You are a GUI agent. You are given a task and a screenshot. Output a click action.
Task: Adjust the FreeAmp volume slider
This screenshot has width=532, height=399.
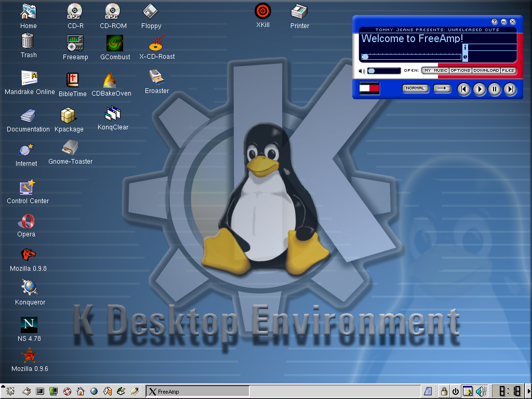click(x=384, y=71)
